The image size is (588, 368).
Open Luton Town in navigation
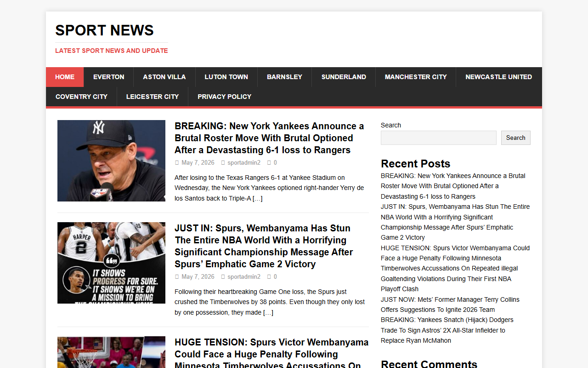coord(226,77)
